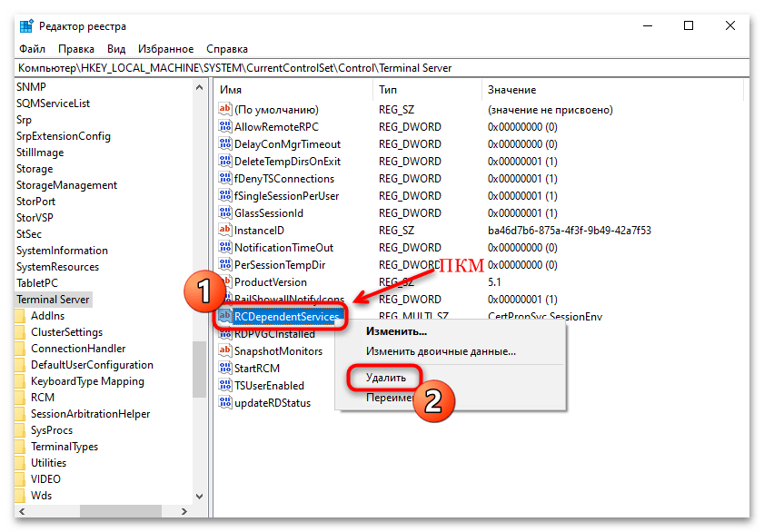Click the tree scroll up arrow
Viewport: 764px width, 532px height.
point(199,88)
